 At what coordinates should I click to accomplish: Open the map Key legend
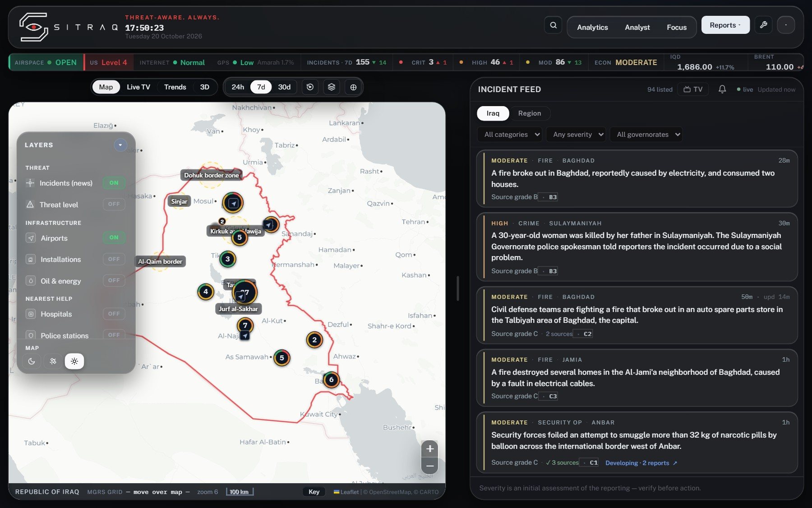point(314,492)
